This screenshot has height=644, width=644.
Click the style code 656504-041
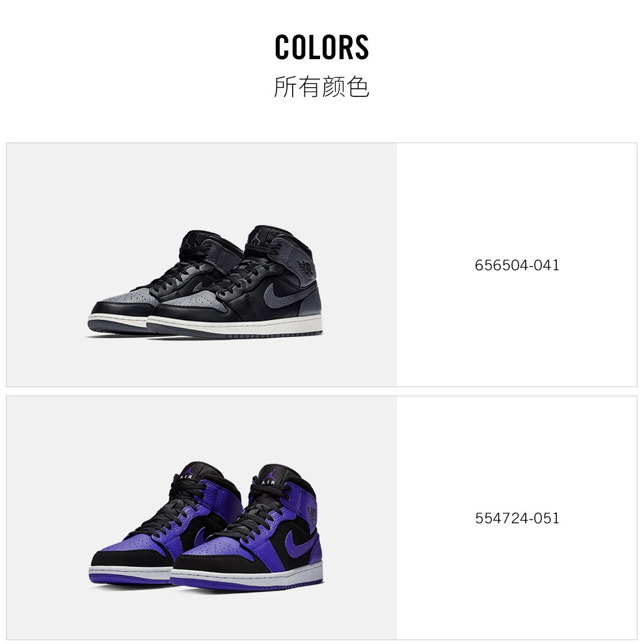(517, 265)
